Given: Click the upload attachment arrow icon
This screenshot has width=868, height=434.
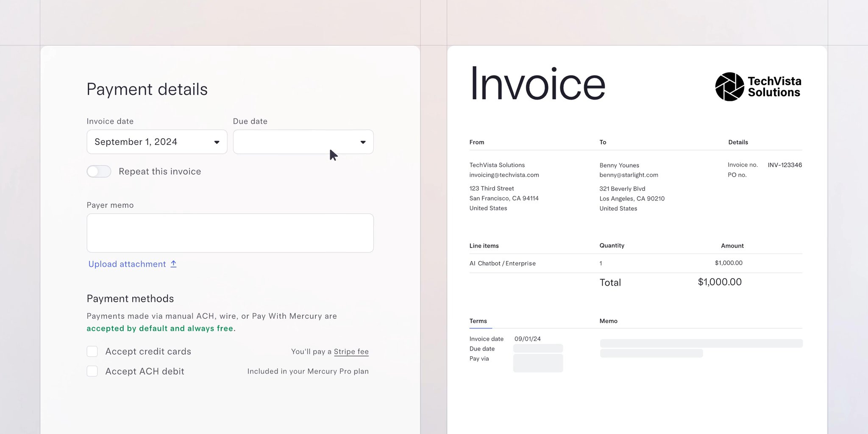Looking at the screenshot, I should 173,264.
